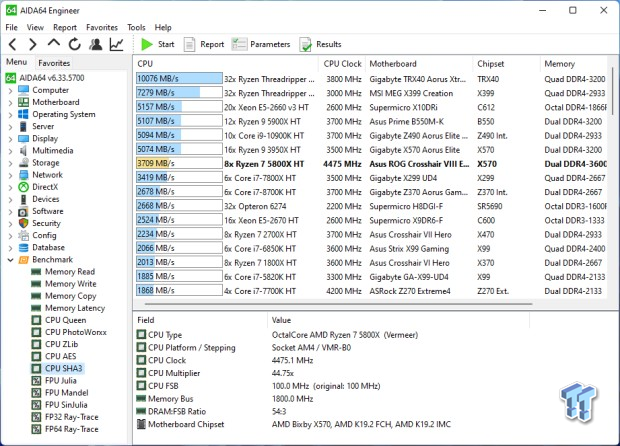Click the Results toolbar button
This screenshot has height=446, width=620.
point(321,45)
